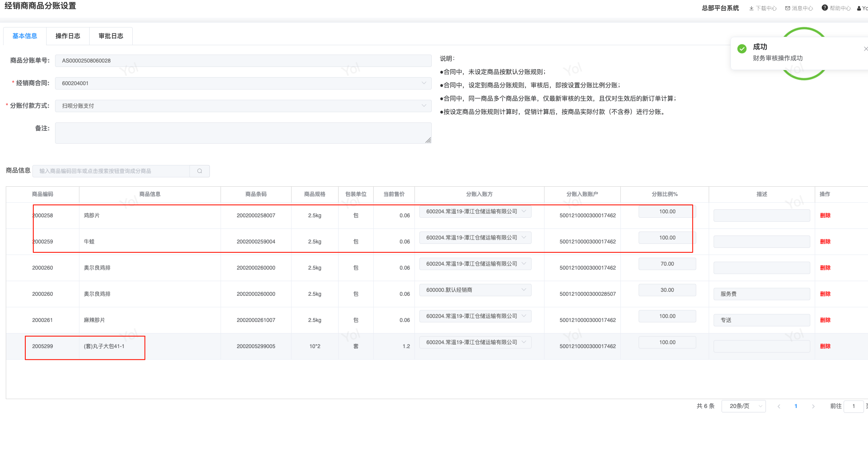Screen dimensions: 868x451
Task: Delete the (套)丸子大包41-1 row
Action: pyautogui.click(x=825, y=346)
